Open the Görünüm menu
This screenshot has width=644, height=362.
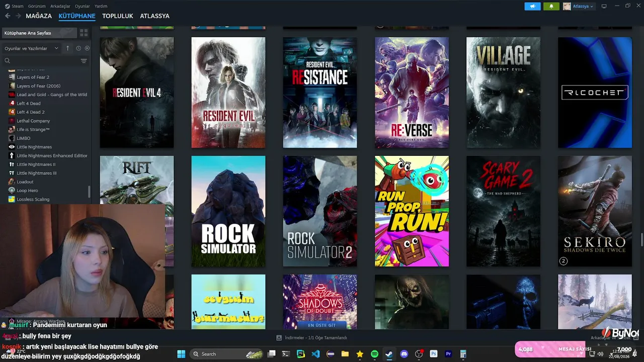pyautogui.click(x=37, y=6)
